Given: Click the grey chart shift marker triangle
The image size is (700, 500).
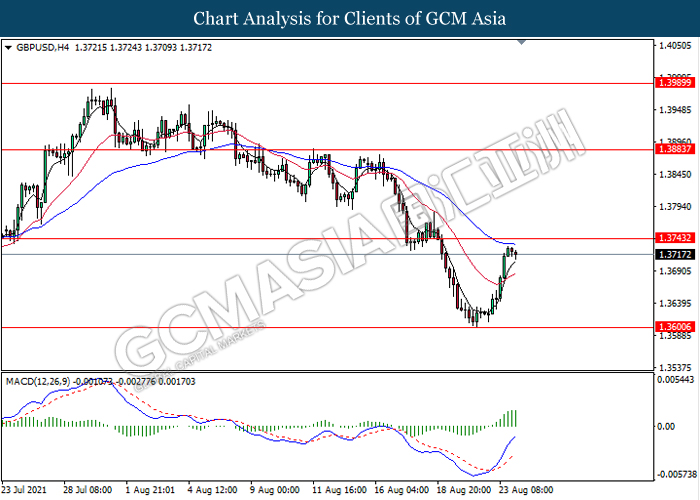Looking at the screenshot, I should (x=521, y=44).
